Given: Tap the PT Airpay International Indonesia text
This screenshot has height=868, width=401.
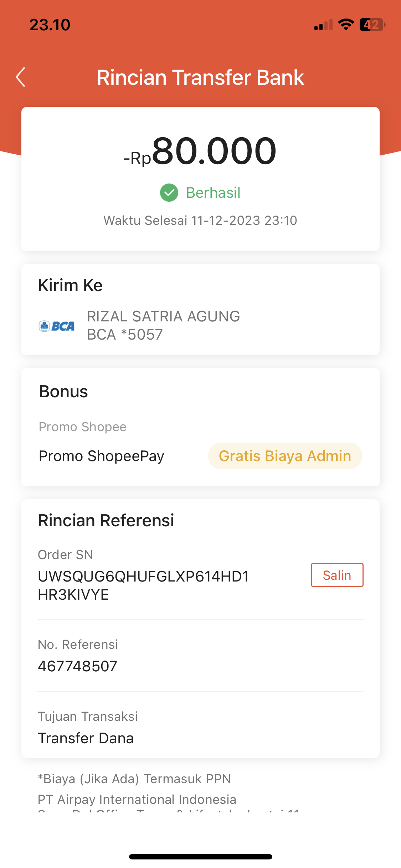Looking at the screenshot, I should tap(137, 799).
